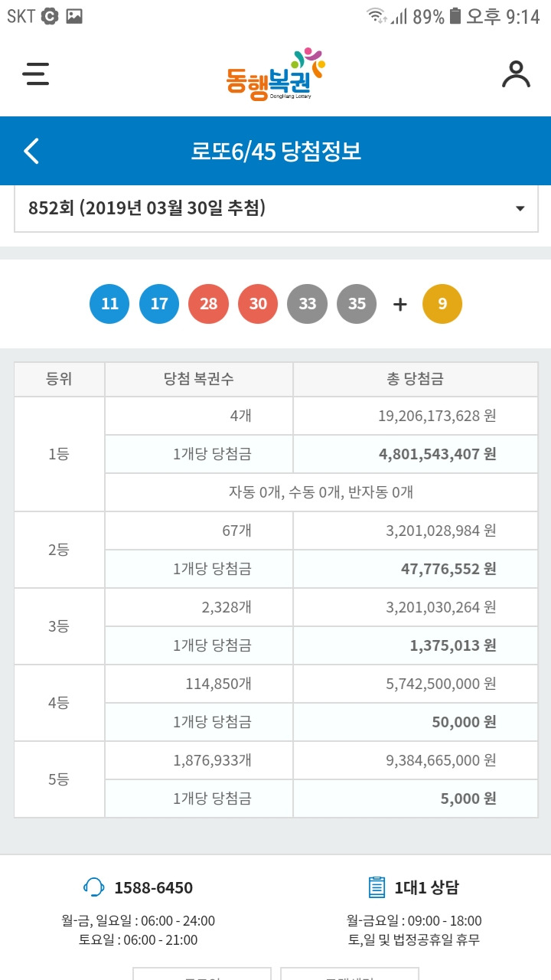Tap the gray number 35 ball

point(357,304)
